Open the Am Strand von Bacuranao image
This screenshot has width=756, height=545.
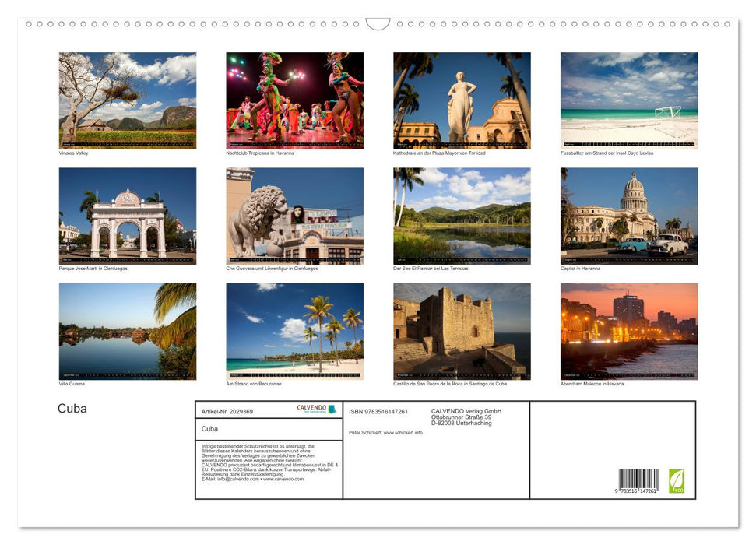(x=294, y=331)
